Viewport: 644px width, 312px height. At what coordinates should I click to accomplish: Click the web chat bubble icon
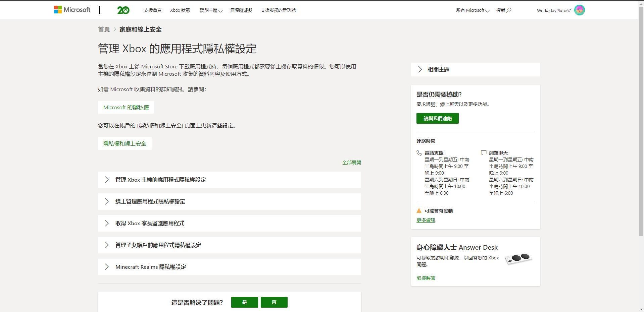click(x=484, y=153)
